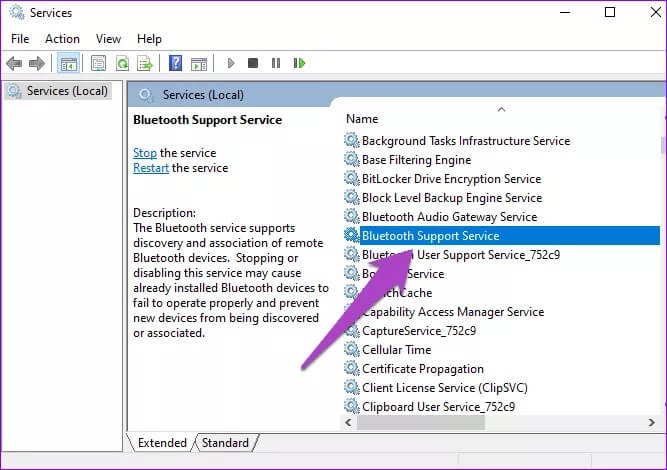Open the Action menu

(x=62, y=39)
